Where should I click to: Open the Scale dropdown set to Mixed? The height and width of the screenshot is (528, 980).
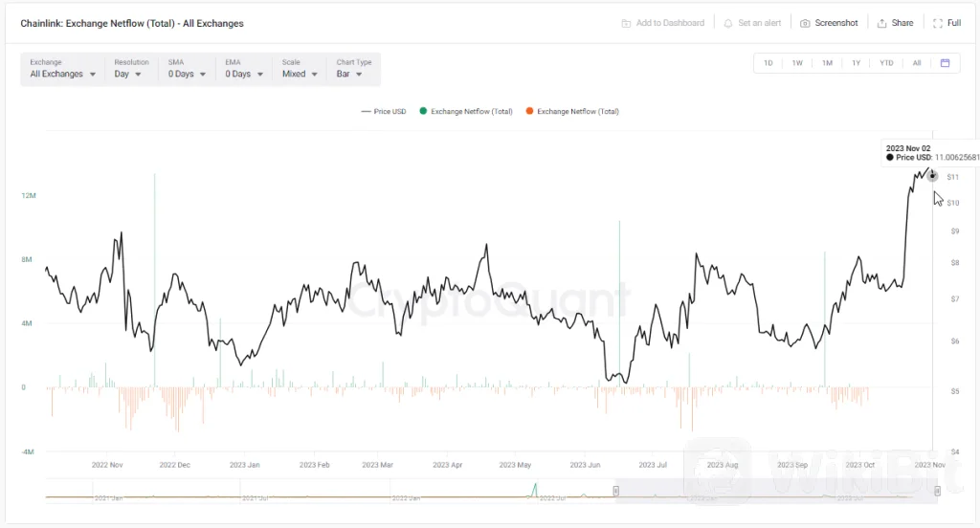coord(299,74)
